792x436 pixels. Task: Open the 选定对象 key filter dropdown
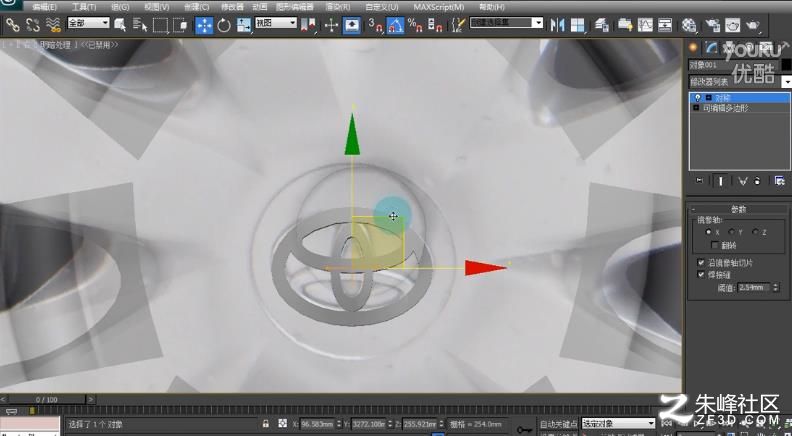point(618,423)
